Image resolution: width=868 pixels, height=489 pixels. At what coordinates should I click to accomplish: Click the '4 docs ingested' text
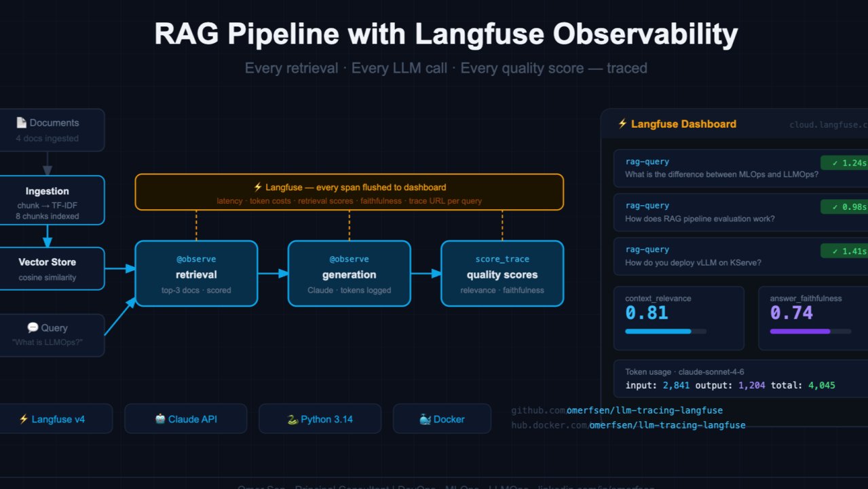tap(48, 139)
